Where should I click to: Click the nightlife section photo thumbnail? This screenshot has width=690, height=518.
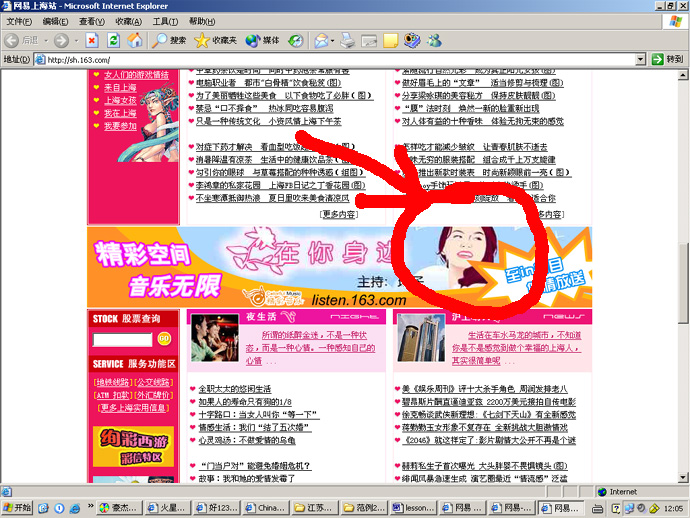(215, 337)
